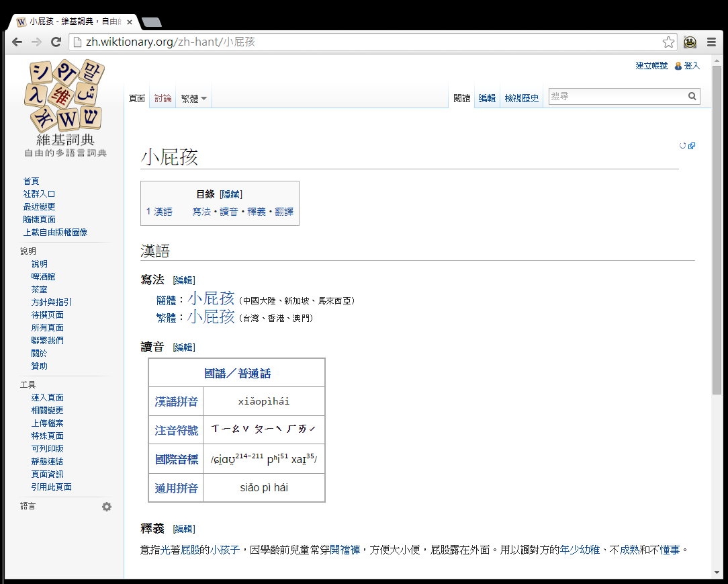Select the 閱讀 tab

[461, 98]
